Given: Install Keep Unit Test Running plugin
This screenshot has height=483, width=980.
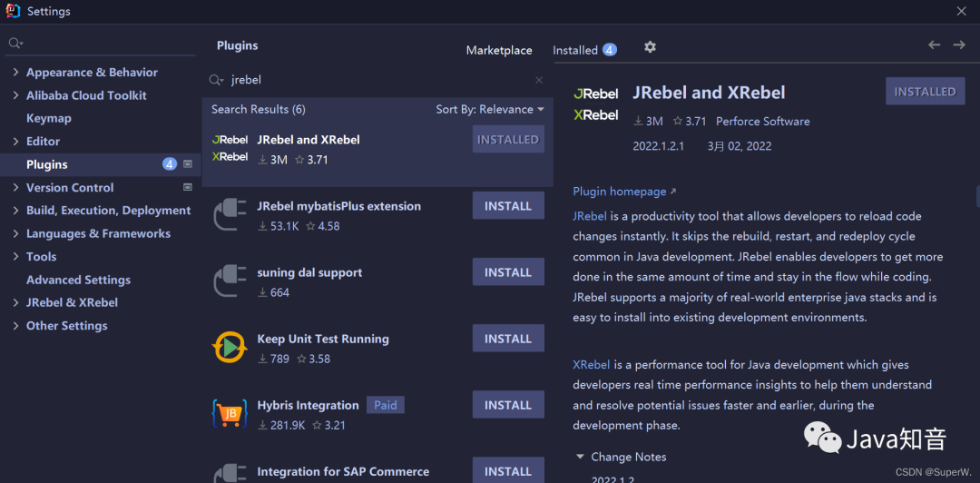Looking at the screenshot, I should click(x=508, y=339).
